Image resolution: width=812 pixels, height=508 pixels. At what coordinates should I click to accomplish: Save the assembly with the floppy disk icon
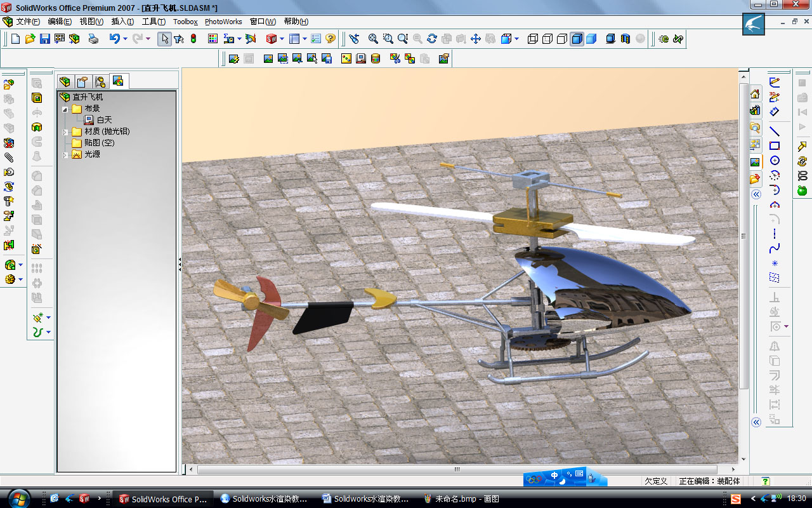(x=45, y=39)
